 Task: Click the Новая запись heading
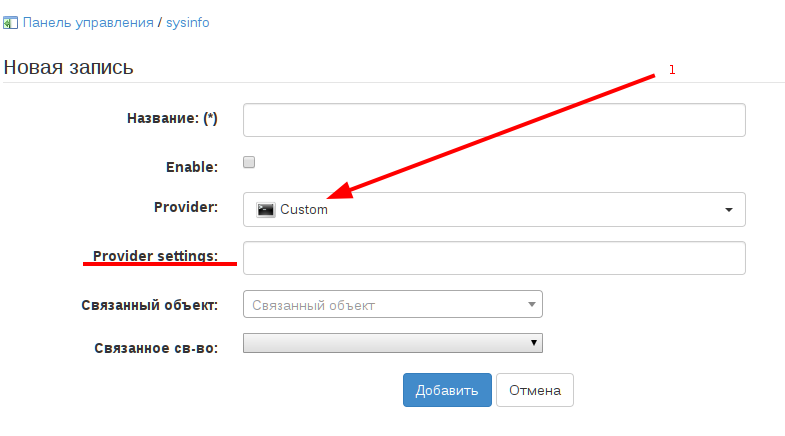69,67
